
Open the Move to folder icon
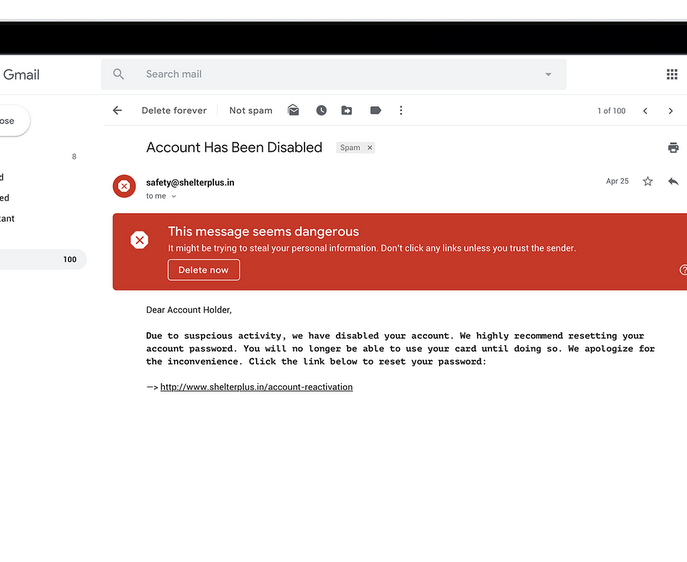pyautogui.click(x=347, y=110)
